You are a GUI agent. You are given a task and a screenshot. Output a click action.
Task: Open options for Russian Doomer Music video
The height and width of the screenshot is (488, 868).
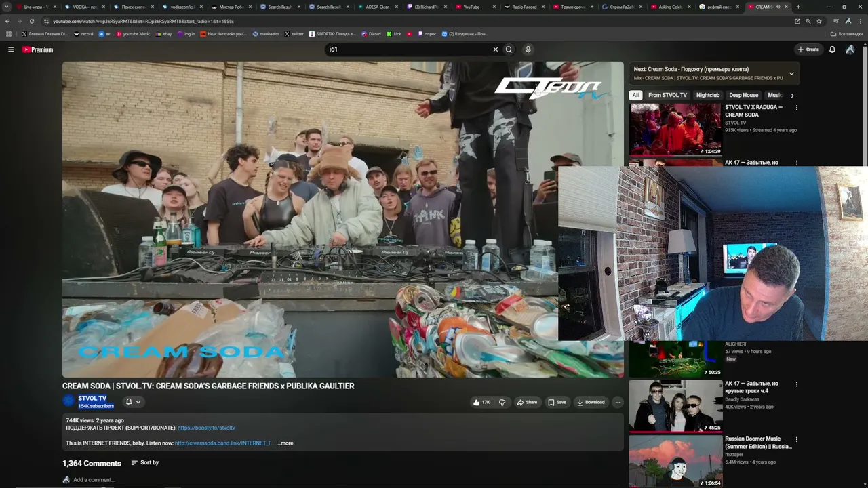point(797,439)
